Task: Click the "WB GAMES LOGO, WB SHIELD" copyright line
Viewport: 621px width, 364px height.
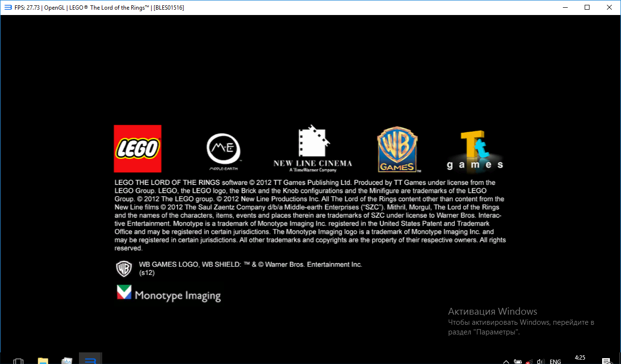Action: tap(250, 264)
